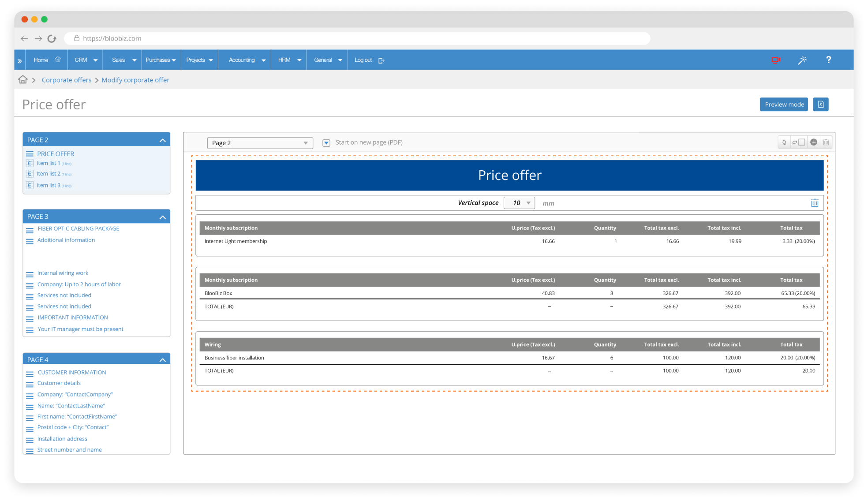Click the lines icon beside CUSTOMER INFORMATION
Viewport: 868px width, 501px height.
[x=30, y=374]
